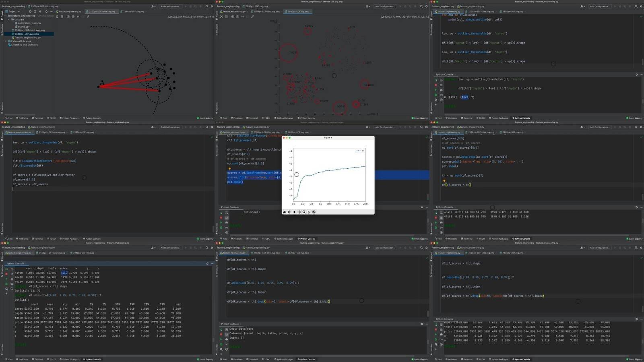Open Python Packages tab in LOF idea diagram window
Viewport: 644px width, 362px height.
pyautogui.click(x=69, y=118)
